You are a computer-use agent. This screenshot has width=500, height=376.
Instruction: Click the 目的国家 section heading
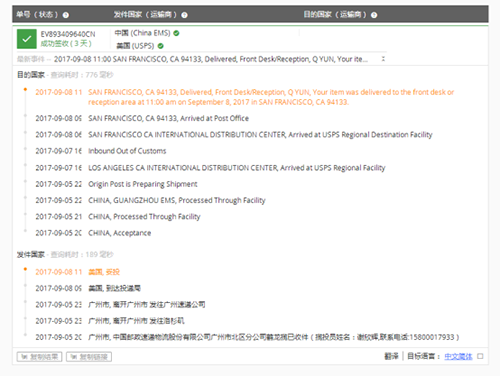[x=31, y=75]
